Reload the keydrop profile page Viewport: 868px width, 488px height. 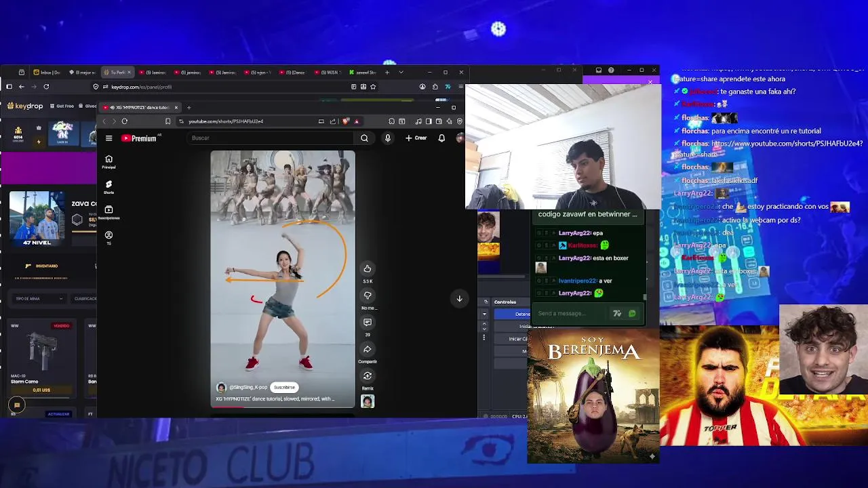click(x=46, y=87)
